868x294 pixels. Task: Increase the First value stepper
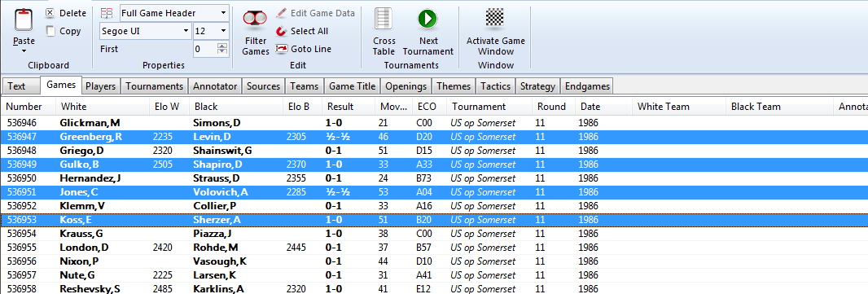point(222,46)
